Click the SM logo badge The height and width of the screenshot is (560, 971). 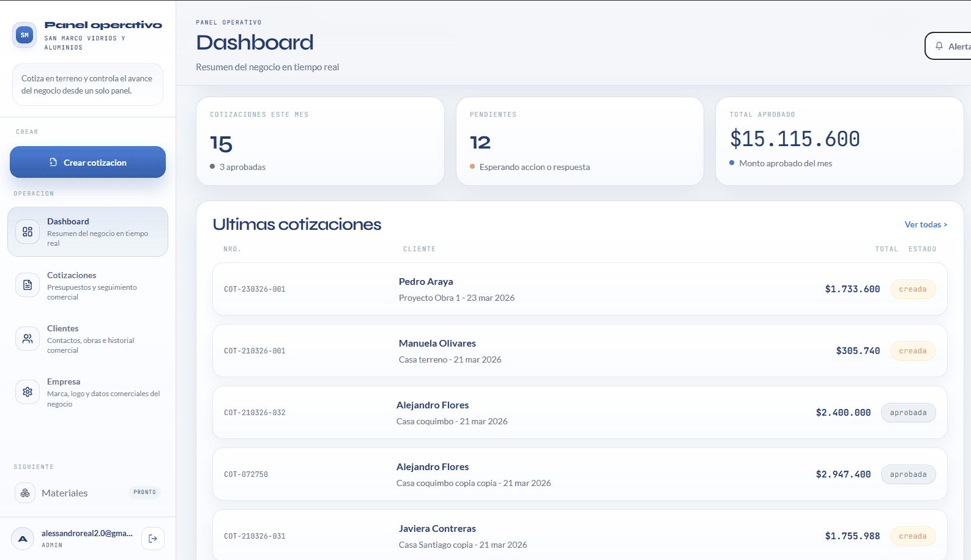24,35
